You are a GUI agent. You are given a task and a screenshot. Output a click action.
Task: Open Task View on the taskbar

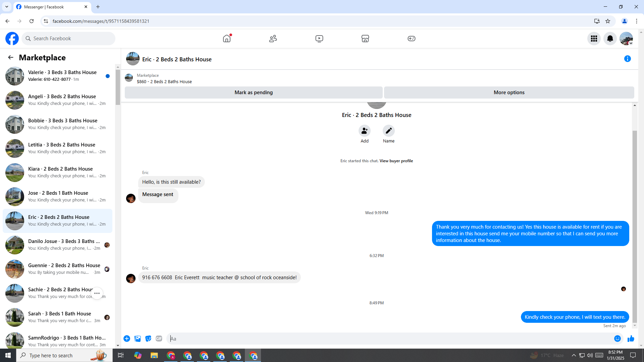(121, 355)
